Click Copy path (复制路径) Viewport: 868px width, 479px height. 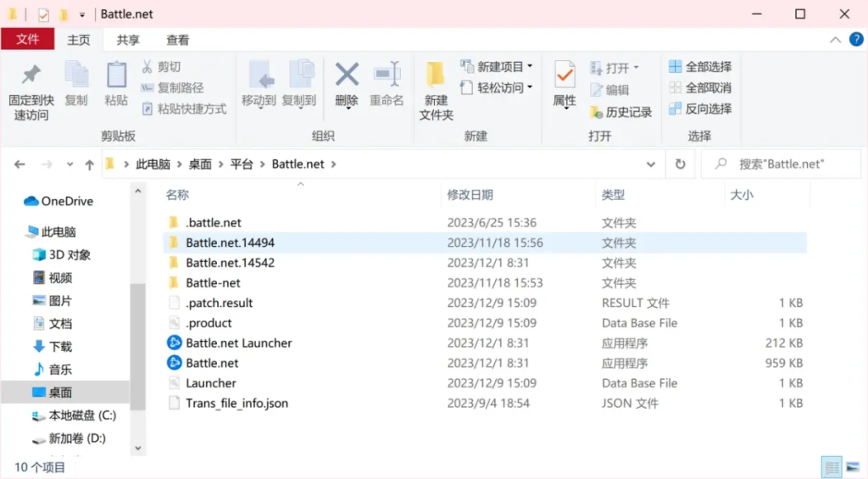pos(172,87)
